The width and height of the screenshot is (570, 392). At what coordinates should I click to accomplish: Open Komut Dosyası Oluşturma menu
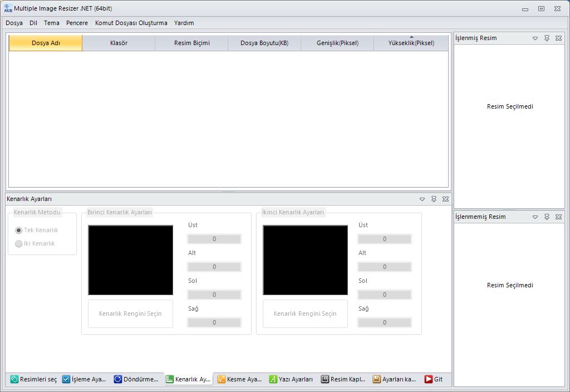click(x=131, y=23)
